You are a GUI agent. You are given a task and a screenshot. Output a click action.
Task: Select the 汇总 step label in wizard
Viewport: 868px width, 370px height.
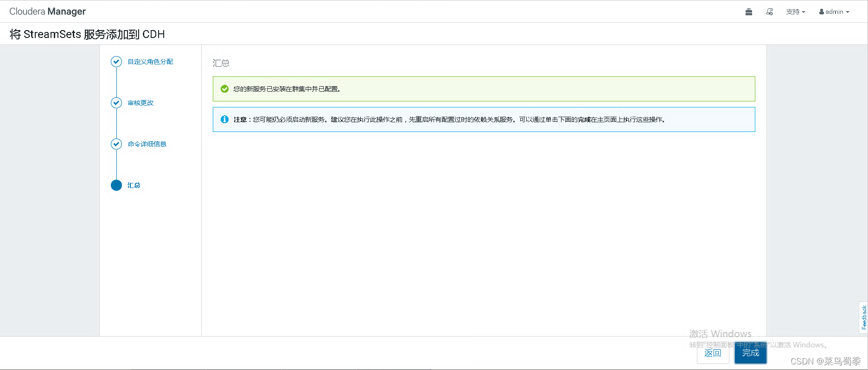tap(134, 185)
